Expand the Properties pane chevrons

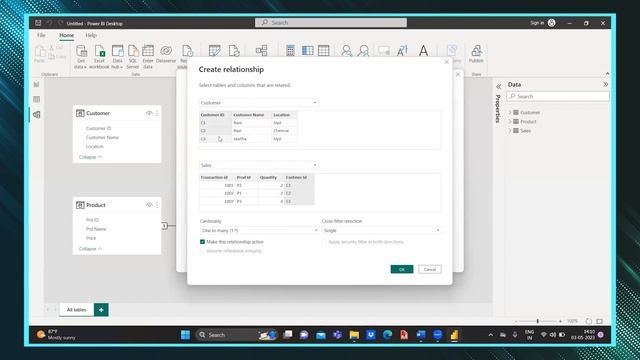(x=498, y=87)
